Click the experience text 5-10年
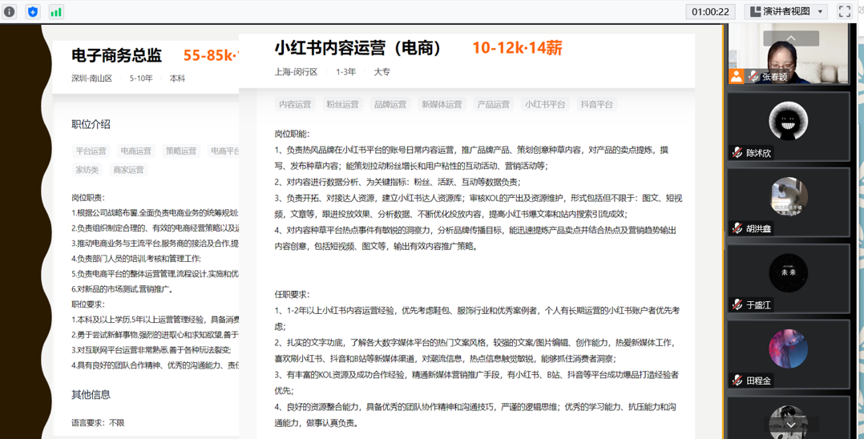Image resolution: width=868 pixels, height=439 pixels. coord(141,79)
